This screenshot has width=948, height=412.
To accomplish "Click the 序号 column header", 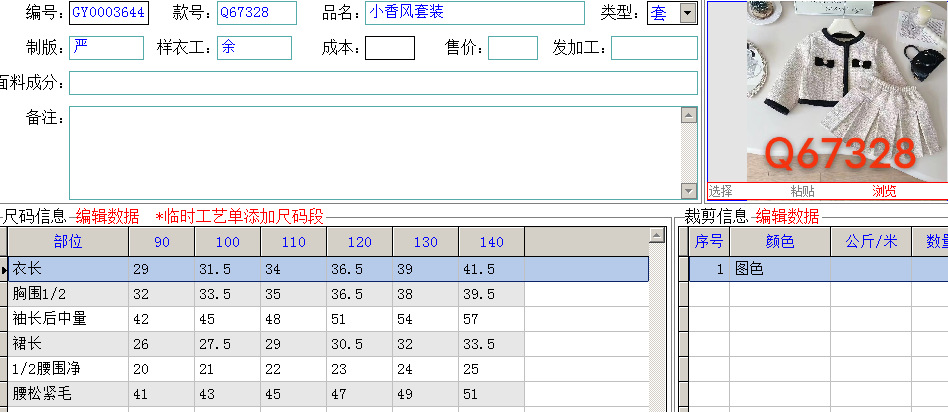I will [709, 241].
